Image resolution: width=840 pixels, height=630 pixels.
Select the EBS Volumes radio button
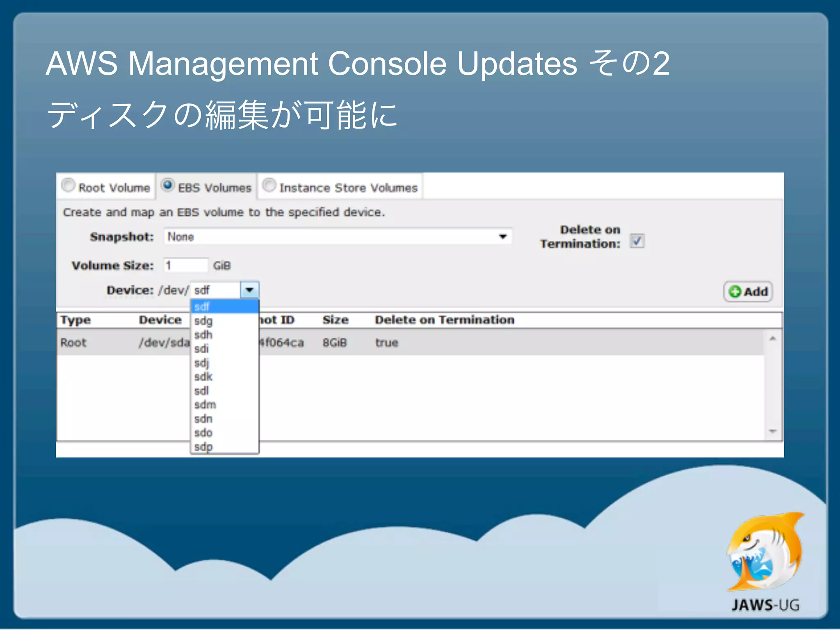[x=167, y=185]
